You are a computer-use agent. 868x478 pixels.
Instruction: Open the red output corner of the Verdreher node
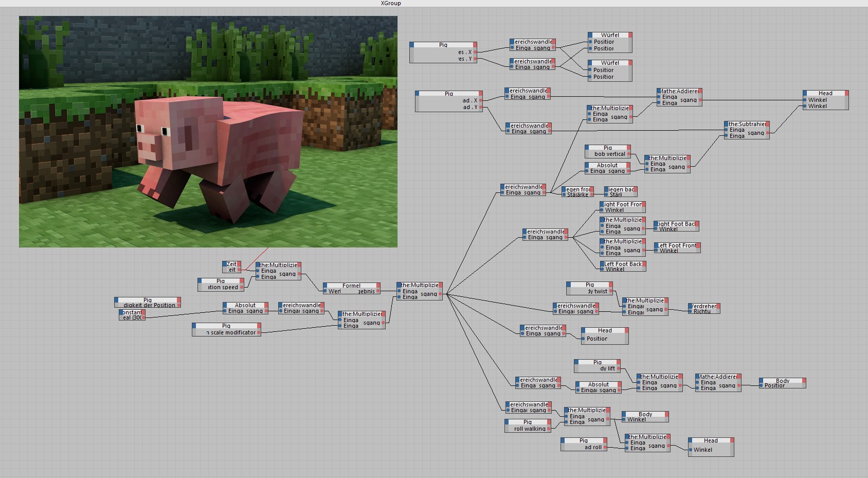coord(718,306)
